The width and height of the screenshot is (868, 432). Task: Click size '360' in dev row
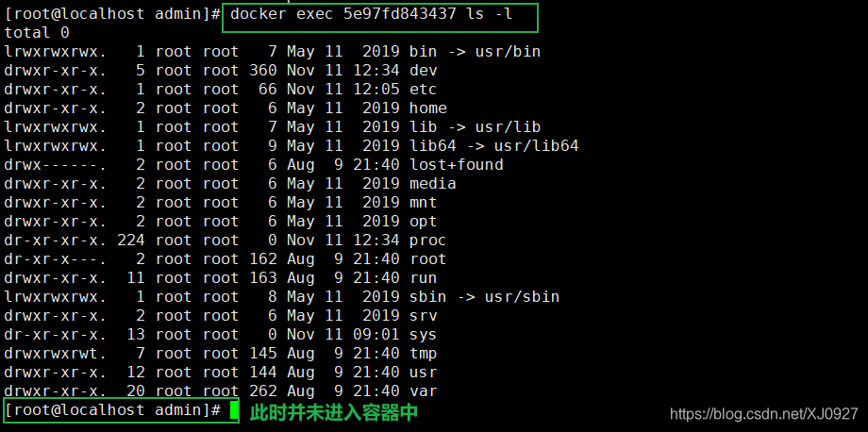(x=263, y=71)
